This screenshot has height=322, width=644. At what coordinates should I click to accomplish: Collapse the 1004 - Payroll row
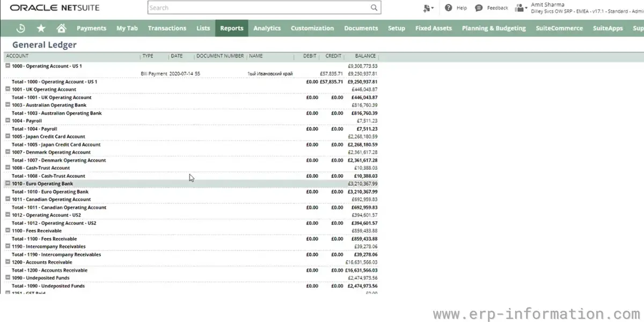tap(8, 121)
